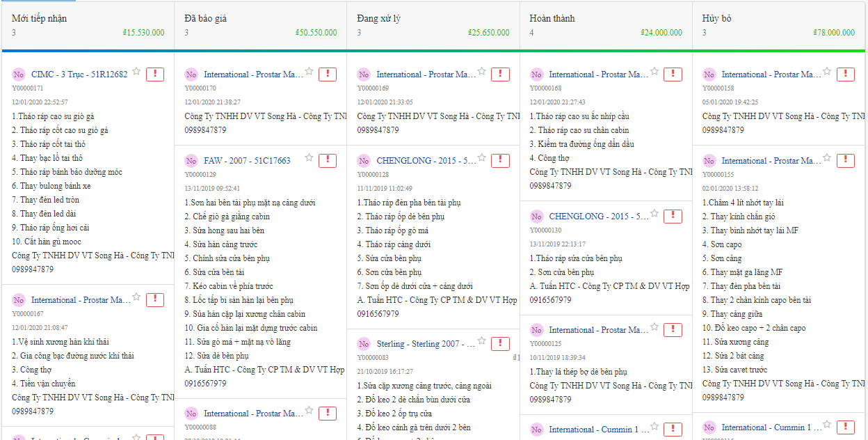The image size is (868, 440).
Task: Open the CHENGLONG - 2015 title on card Y00000128
Action: pos(426,161)
